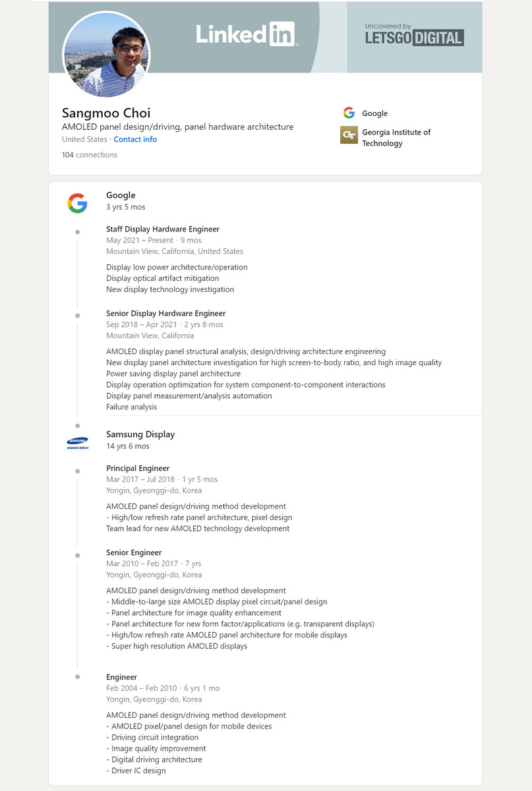Open the Contact info link
Screen dimensions: 532x791
135,139
